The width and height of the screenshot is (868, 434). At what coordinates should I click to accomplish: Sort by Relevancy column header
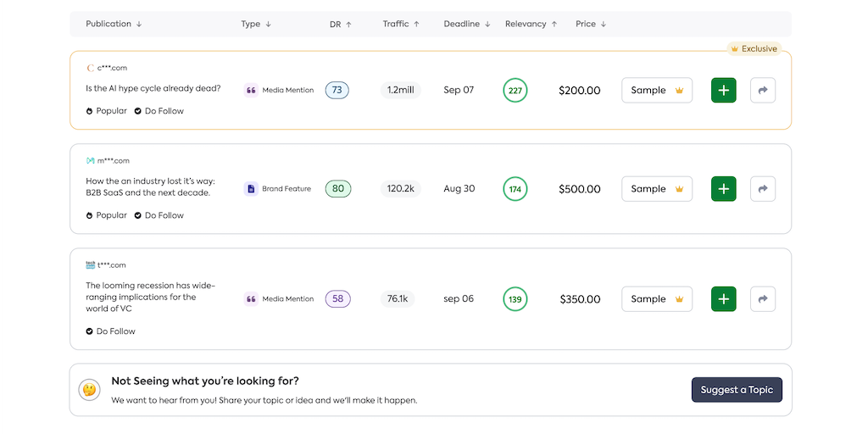[x=531, y=24]
